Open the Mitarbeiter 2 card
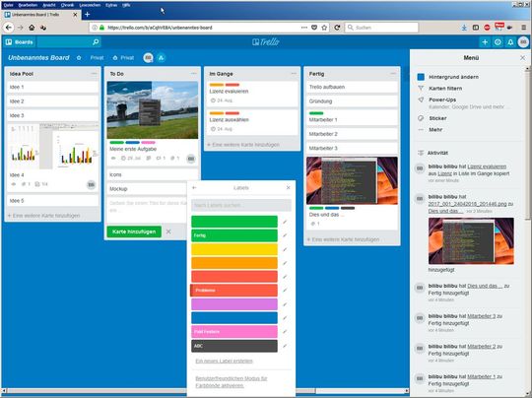The image size is (532, 398). coord(352,134)
